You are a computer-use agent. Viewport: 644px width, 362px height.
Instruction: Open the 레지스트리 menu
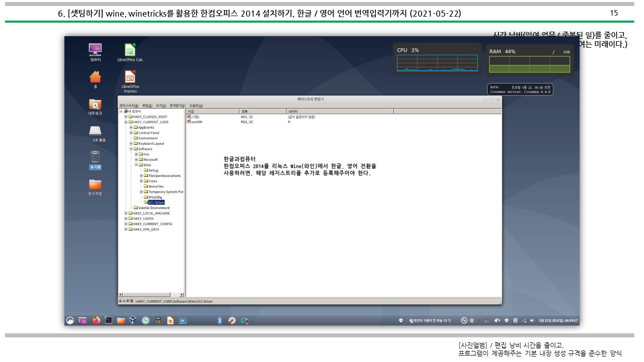coord(129,106)
